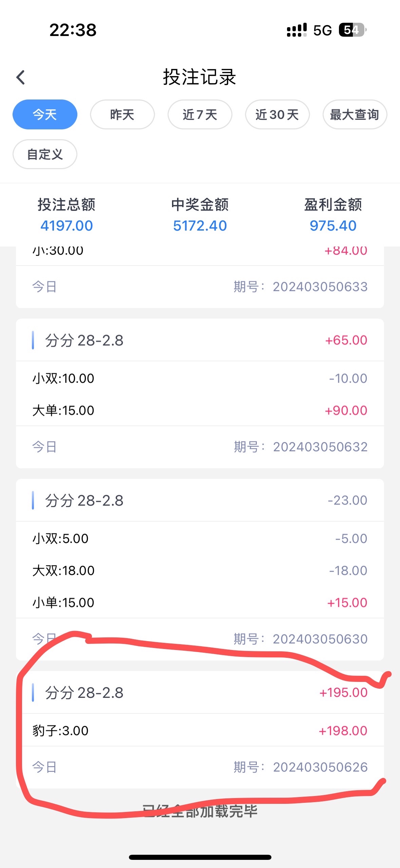Tap issue number 202403050632

(x=320, y=447)
